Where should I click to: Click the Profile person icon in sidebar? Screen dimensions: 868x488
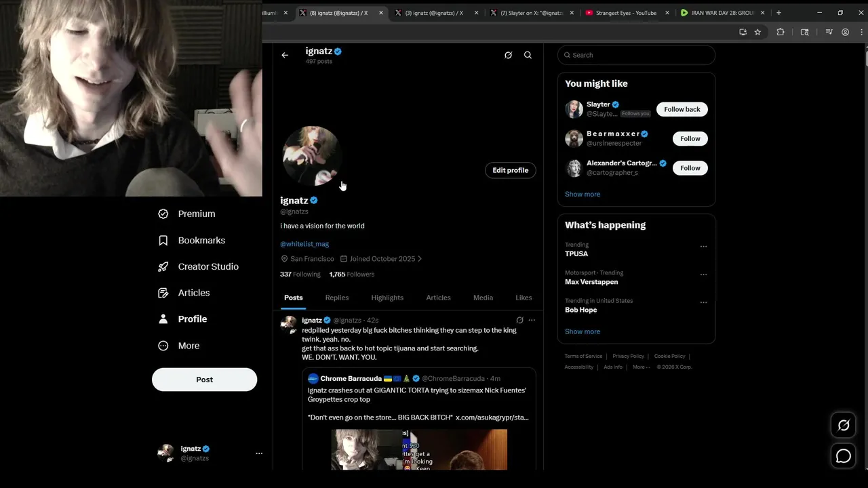coord(163,319)
